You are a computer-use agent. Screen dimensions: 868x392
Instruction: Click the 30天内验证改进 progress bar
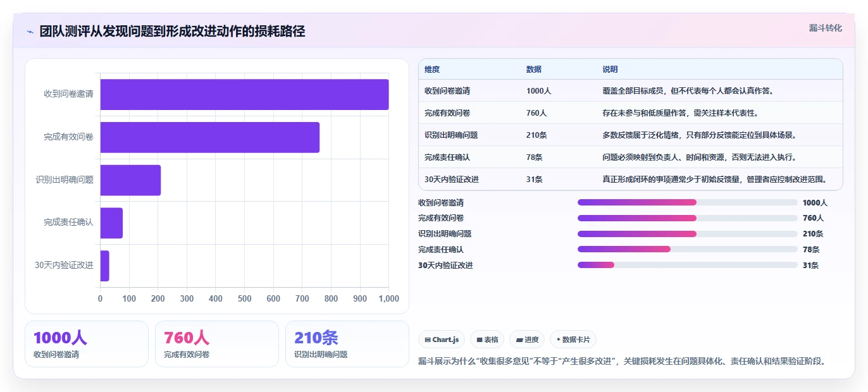point(687,265)
